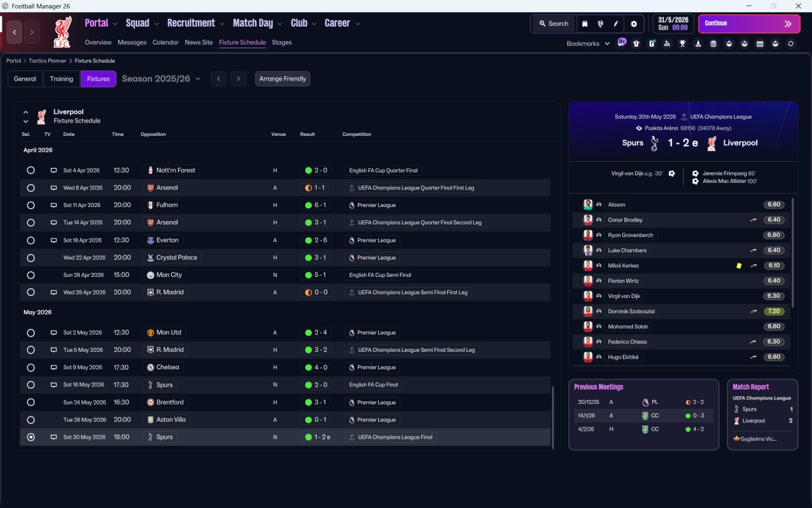This screenshot has width=812, height=508.
Task: Click Mohamed Salah's name in the lineup
Action: pyautogui.click(x=628, y=326)
